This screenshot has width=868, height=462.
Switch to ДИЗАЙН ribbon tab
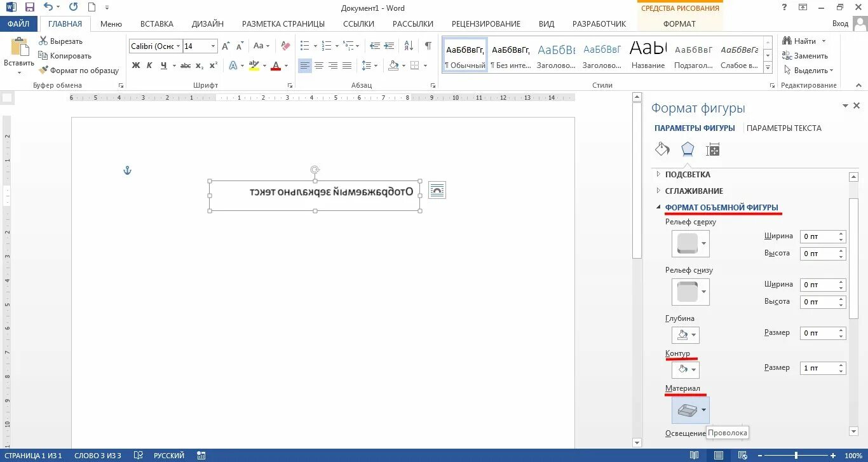[208, 24]
